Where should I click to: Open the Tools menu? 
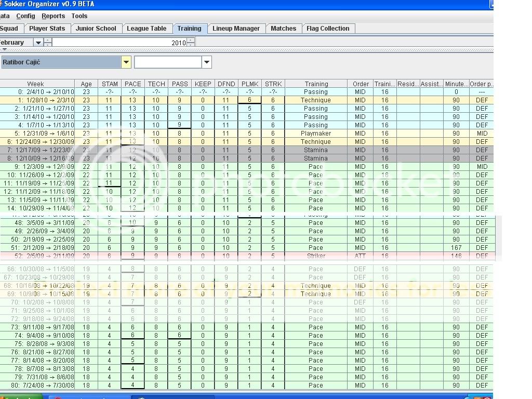point(79,16)
